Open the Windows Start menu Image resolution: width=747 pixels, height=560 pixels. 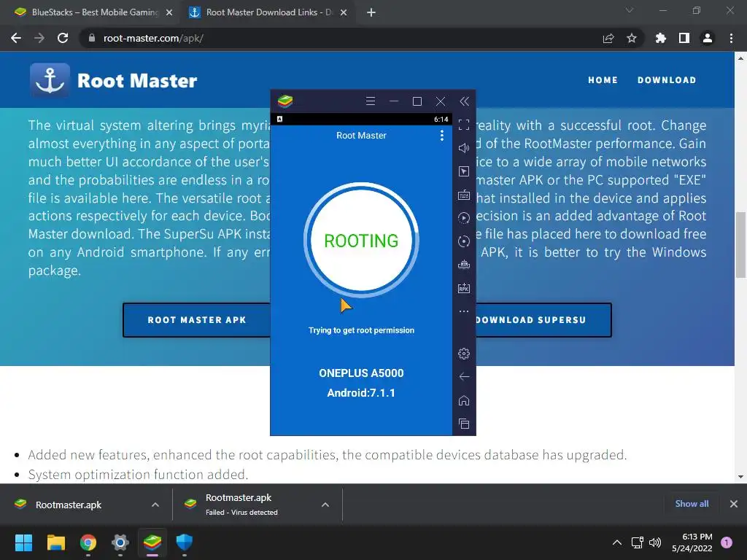[x=23, y=542]
